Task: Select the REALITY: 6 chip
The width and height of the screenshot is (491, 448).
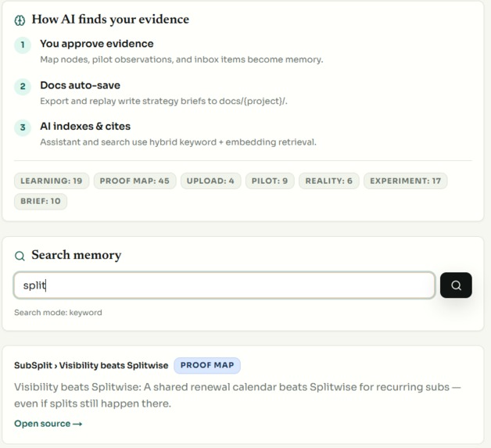Action: coord(329,181)
